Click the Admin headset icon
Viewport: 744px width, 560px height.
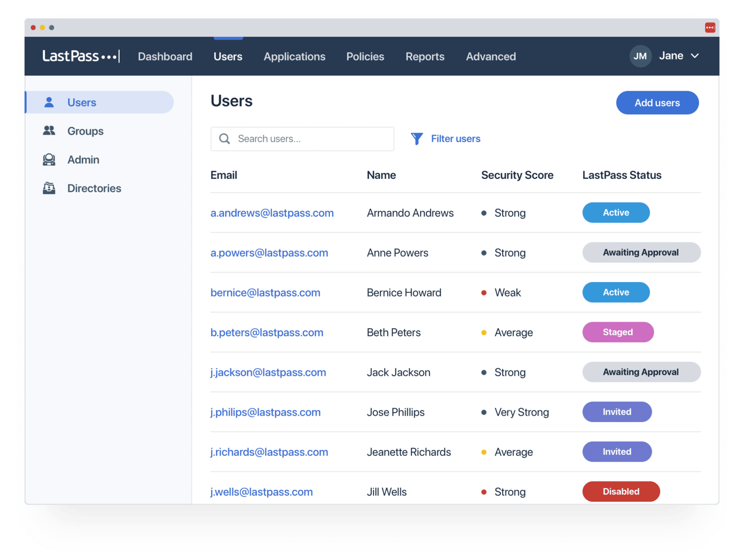(x=49, y=159)
